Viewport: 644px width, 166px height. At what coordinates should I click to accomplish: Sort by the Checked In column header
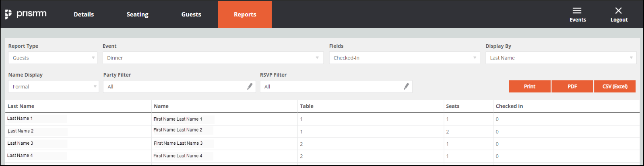509,106
